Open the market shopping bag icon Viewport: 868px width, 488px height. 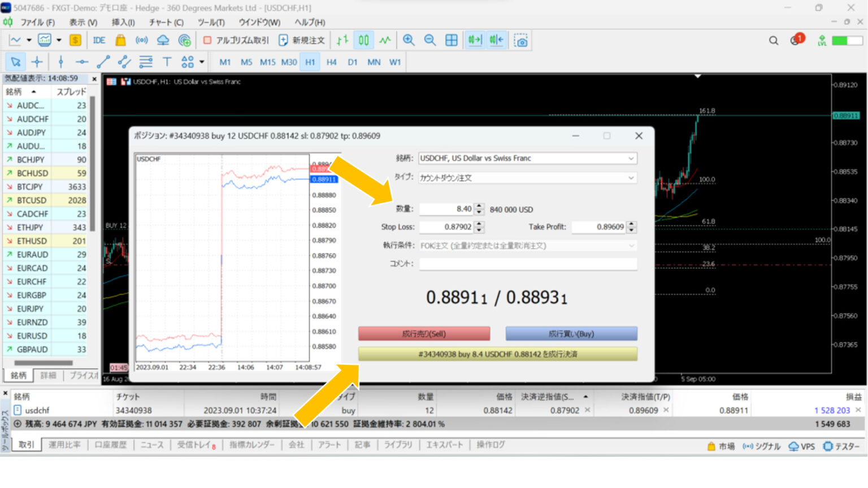click(120, 40)
